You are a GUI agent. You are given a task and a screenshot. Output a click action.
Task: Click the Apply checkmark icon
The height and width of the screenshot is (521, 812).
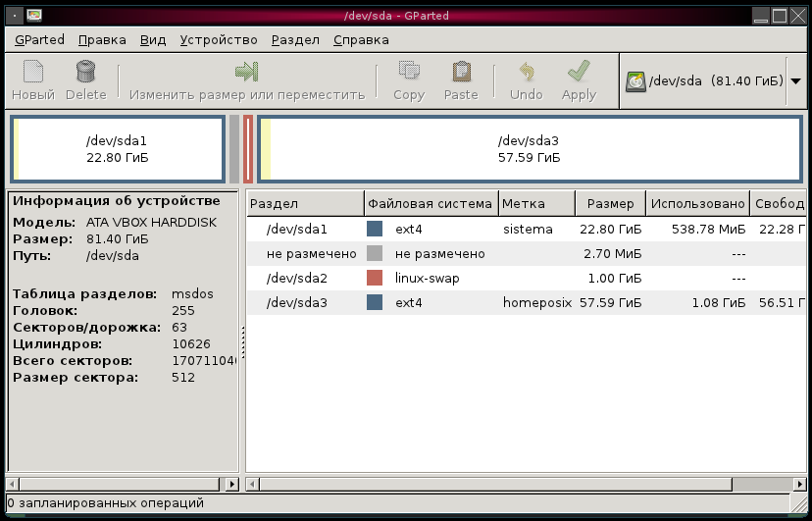(579, 71)
